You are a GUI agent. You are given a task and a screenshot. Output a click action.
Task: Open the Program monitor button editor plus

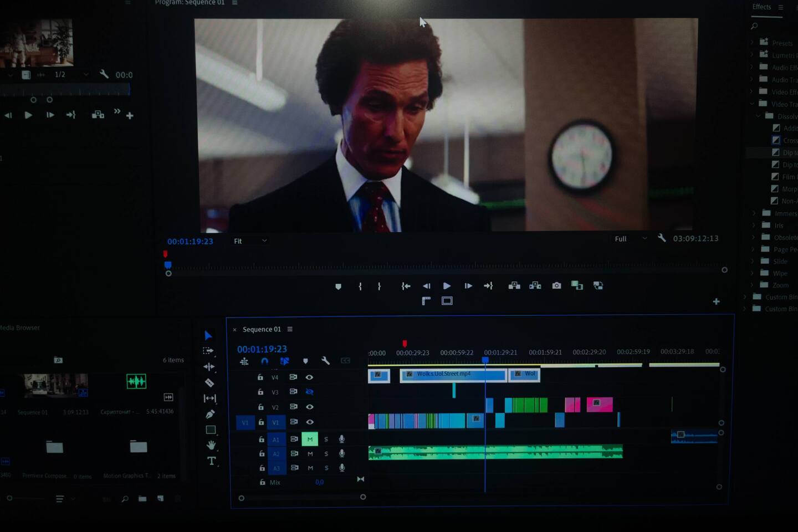(716, 301)
